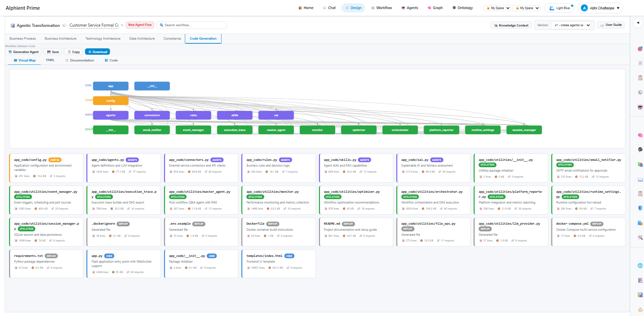644x316 pixels.
Task: Open the robot agent icon in right sidebar
Action: click(640, 107)
